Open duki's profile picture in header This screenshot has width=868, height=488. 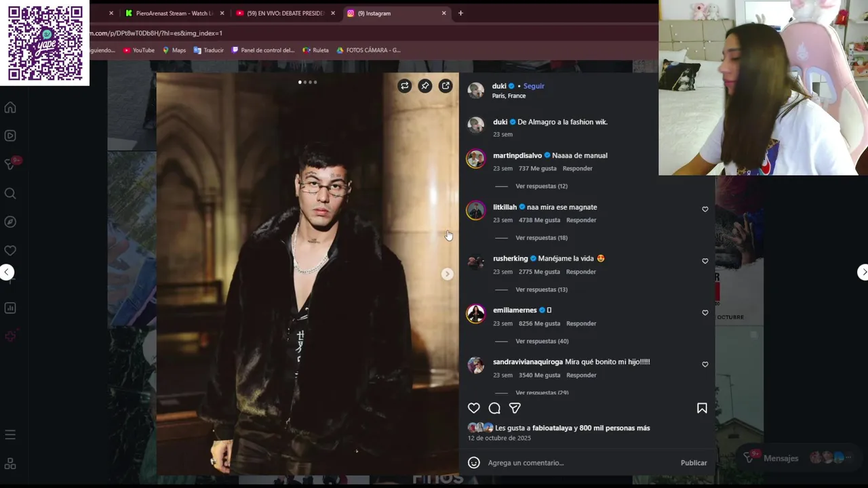tap(476, 90)
